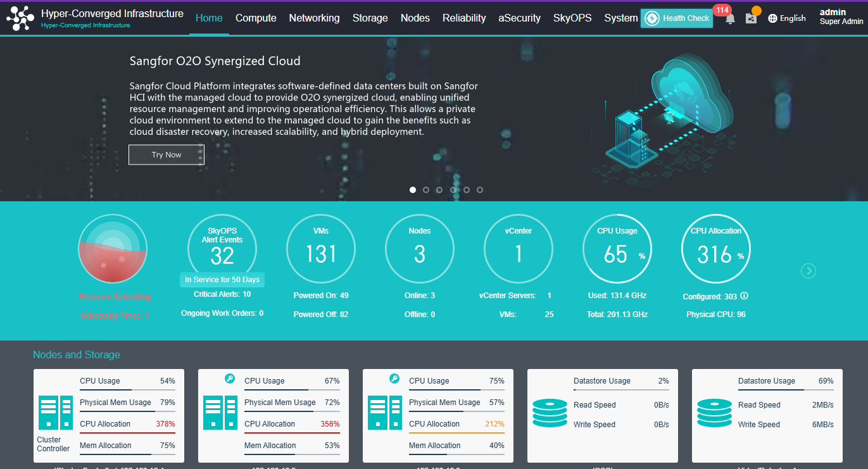Click the Powered Off: 82 value

click(321, 315)
